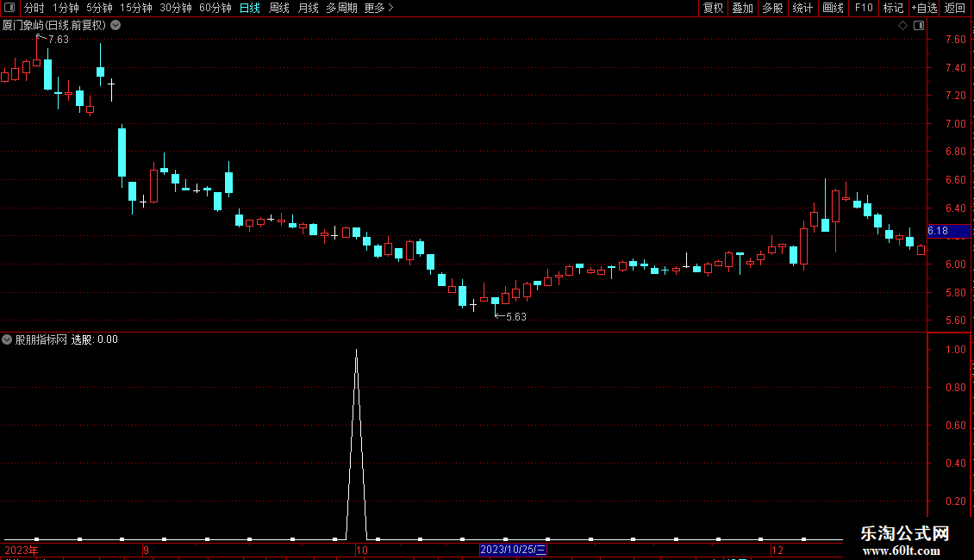Click the 7.60 price axis label
The height and width of the screenshot is (560, 974).
pos(955,40)
